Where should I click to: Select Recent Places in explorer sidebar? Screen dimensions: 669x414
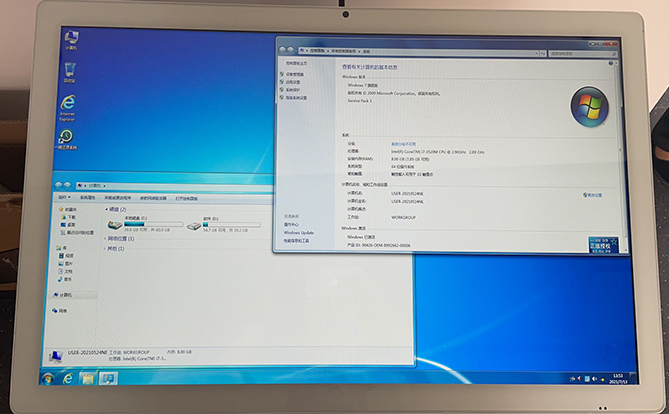tap(77, 233)
